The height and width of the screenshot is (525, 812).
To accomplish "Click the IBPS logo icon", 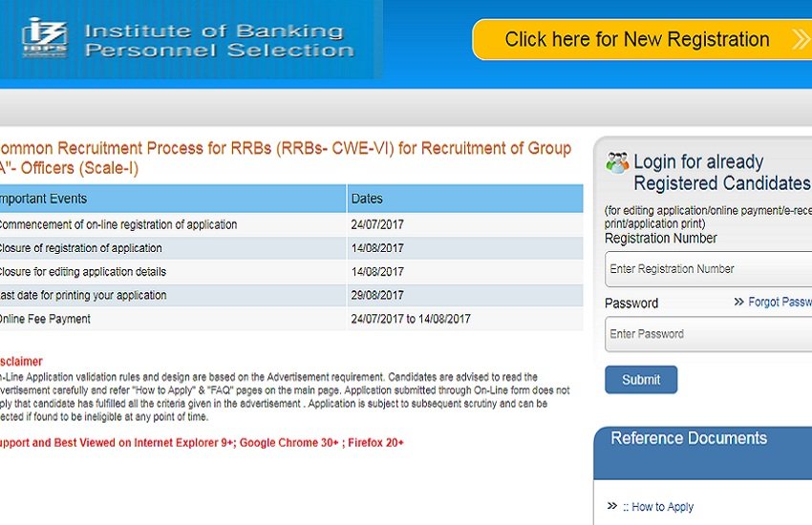I will (x=45, y=37).
